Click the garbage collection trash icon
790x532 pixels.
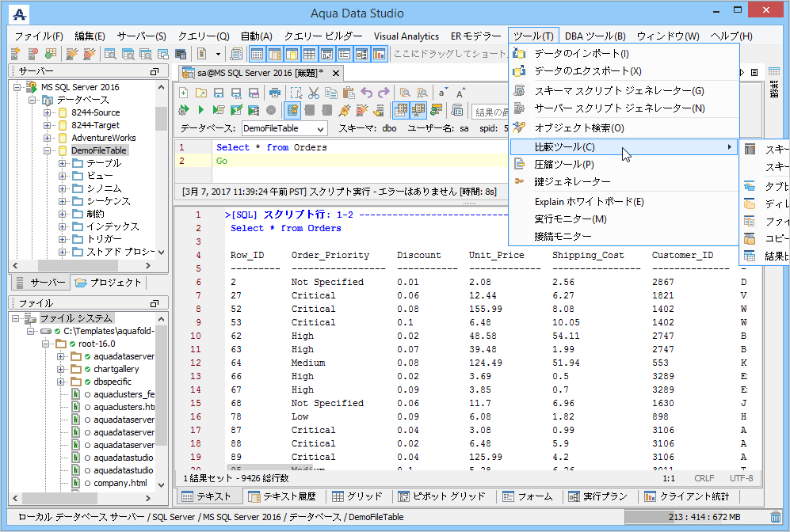click(775, 517)
